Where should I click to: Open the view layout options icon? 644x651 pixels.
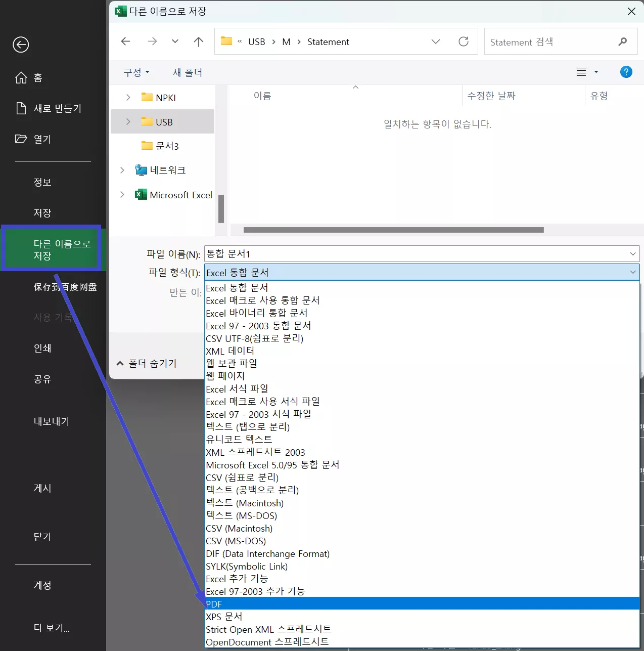(x=581, y=72)
